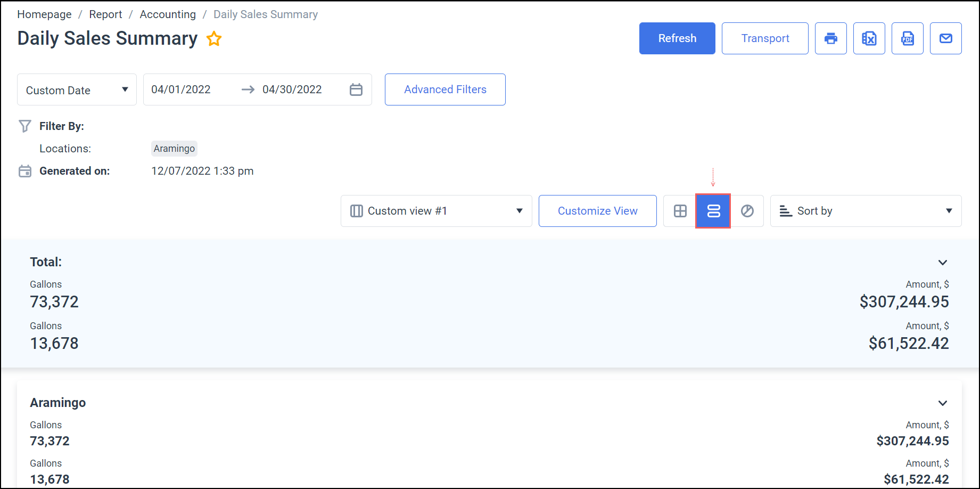Select the card list view toggle

pyautogui.click(x=713, y=211)
